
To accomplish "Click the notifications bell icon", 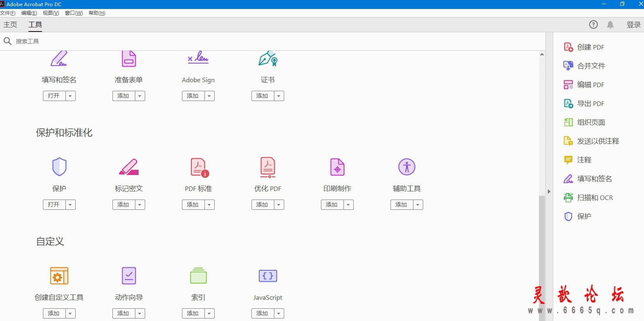I will tap(610, 25).
